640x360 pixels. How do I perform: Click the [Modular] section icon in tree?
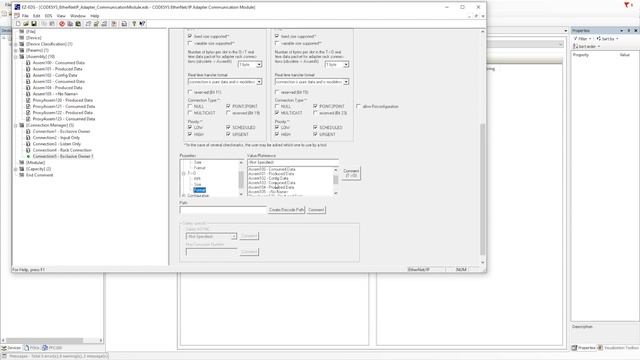(x=22, y=162)
